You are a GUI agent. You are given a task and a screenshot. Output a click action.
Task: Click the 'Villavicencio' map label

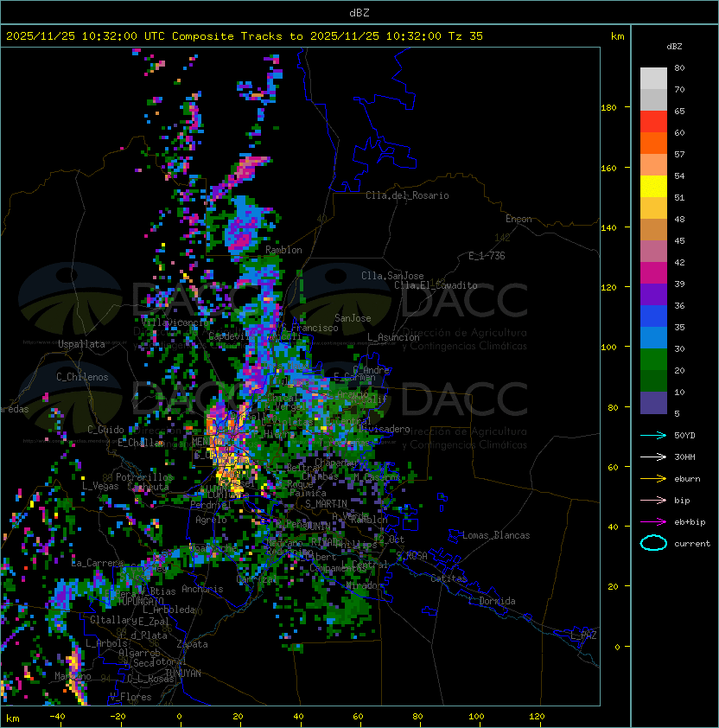[175, 322]
